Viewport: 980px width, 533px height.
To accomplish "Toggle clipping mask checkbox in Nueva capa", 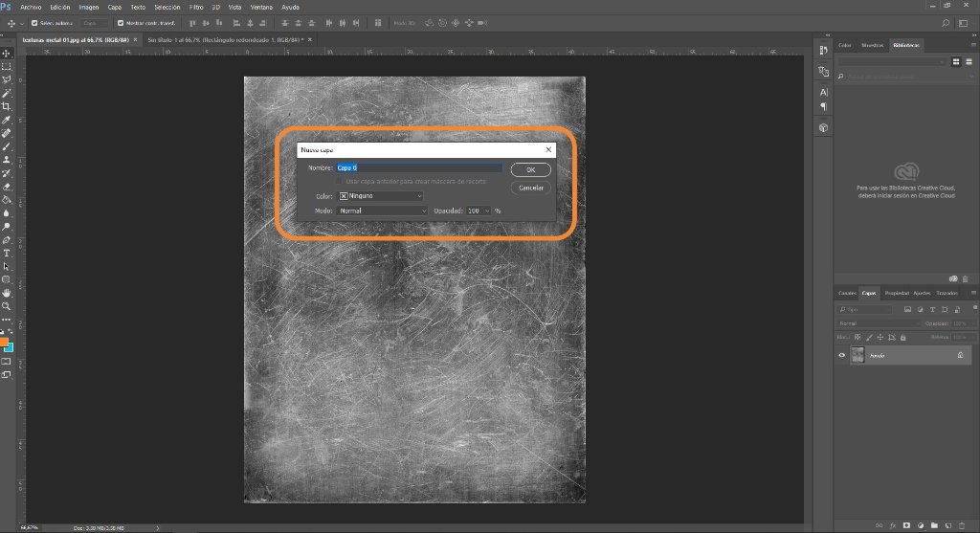I will tap(340, 181).
